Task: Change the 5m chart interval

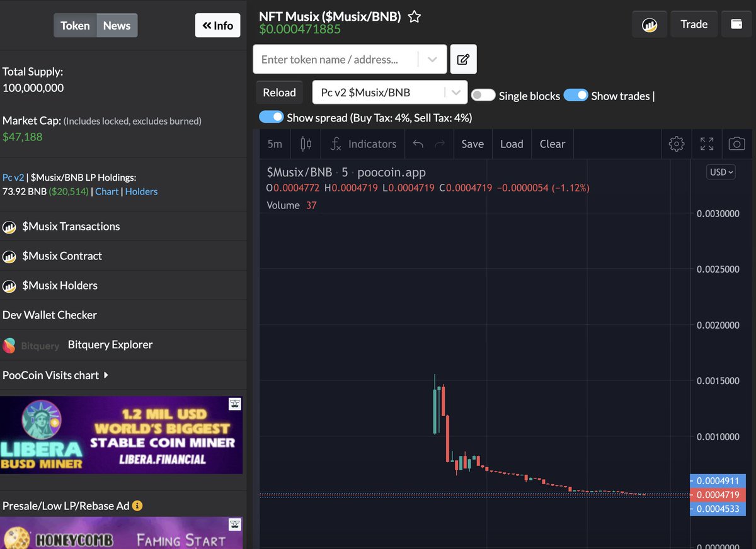Action: coord(275,144)
